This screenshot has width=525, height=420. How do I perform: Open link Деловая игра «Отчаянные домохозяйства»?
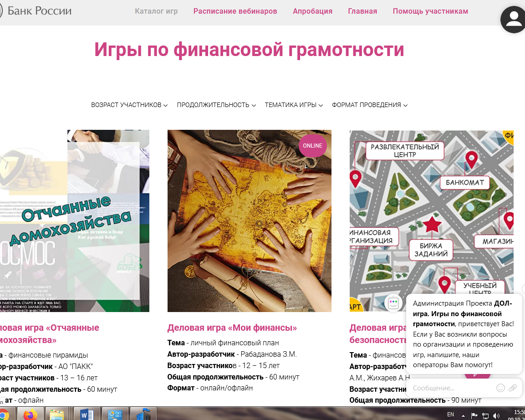[x=50, y=333]
